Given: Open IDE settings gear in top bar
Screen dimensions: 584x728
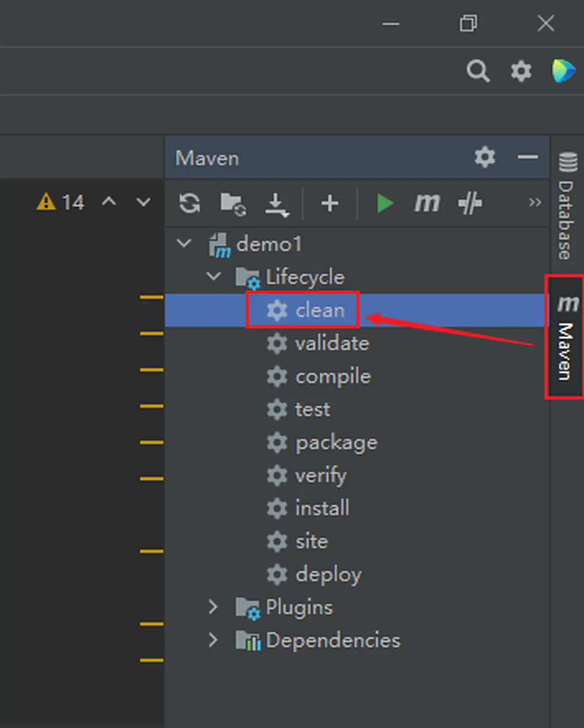Looking at the screenshot, I should [521, 71].
